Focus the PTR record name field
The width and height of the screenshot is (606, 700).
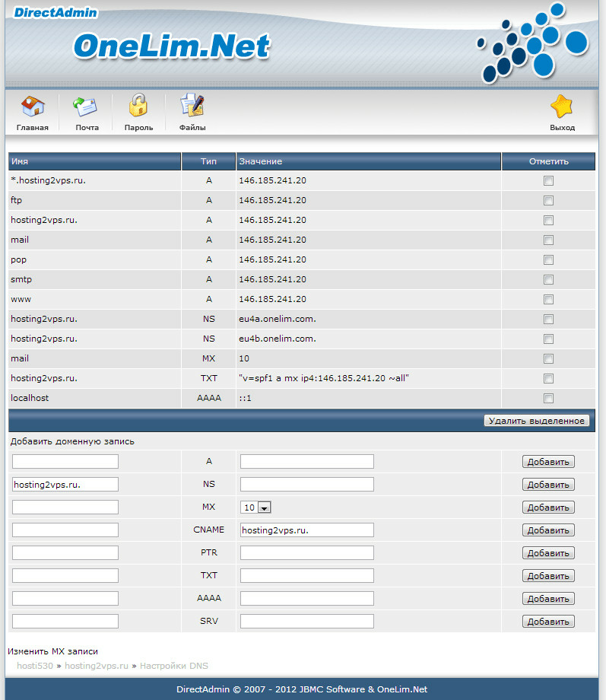click(65, 552)
